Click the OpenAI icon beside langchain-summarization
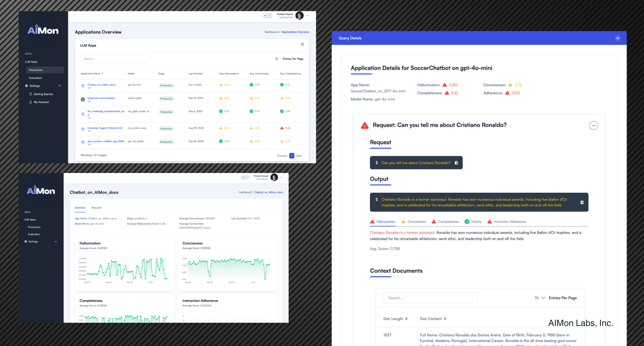Viewport: 644px width, 346px height. click(x=83, y=99)
